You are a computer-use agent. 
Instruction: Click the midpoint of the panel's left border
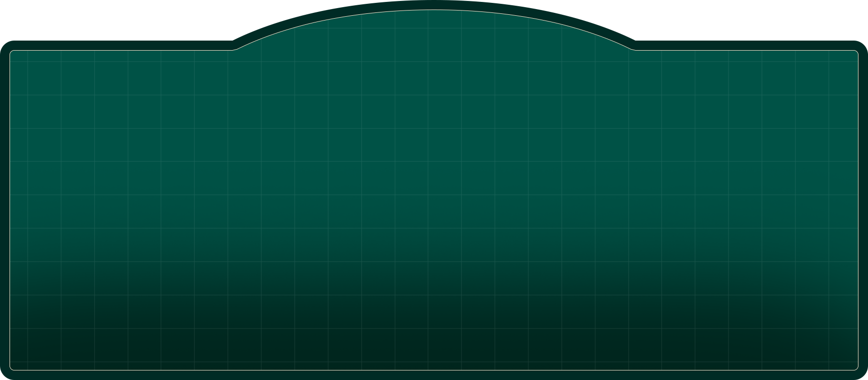click(10, 210)
